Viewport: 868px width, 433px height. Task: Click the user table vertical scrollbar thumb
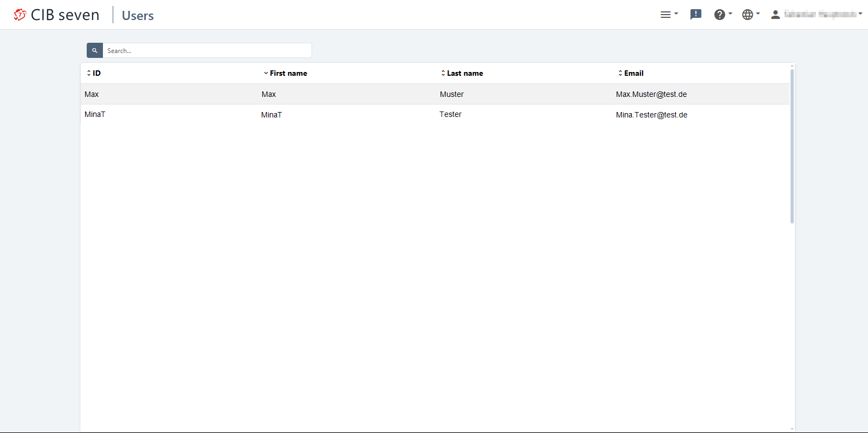(x=792, y=146)
